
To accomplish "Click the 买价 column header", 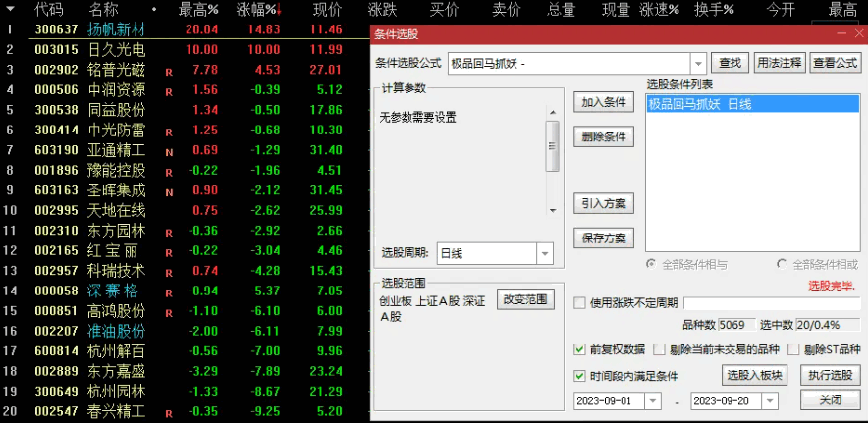I will click(x=445, y=9).
